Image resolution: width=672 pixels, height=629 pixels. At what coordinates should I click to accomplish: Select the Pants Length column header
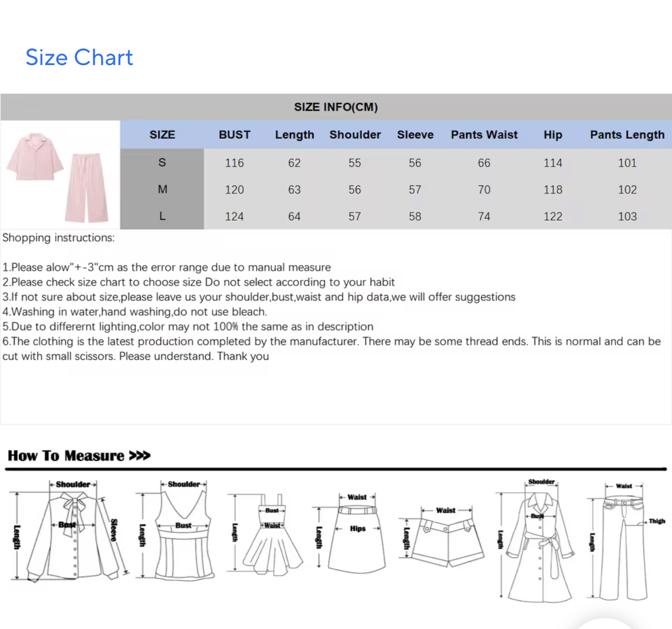(x=627, y=135)
